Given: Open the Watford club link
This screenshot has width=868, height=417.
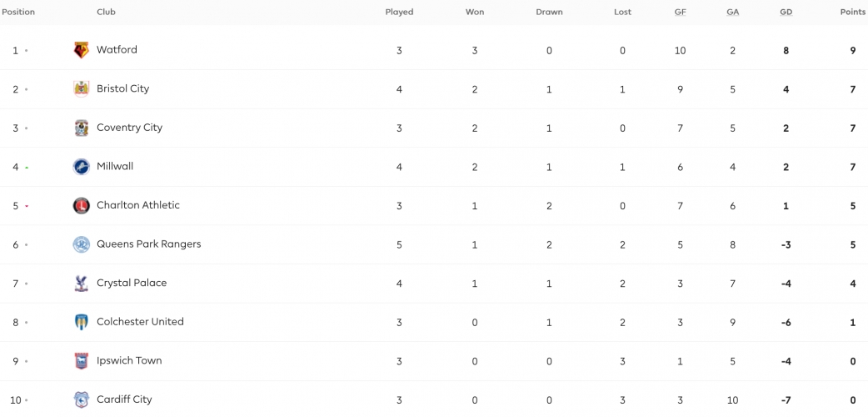Looking at the screenshot, I should point(117,49).
